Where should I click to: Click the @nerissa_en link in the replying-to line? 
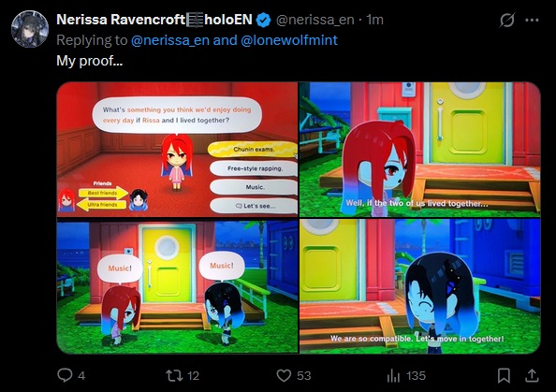[x=169, y=40]
